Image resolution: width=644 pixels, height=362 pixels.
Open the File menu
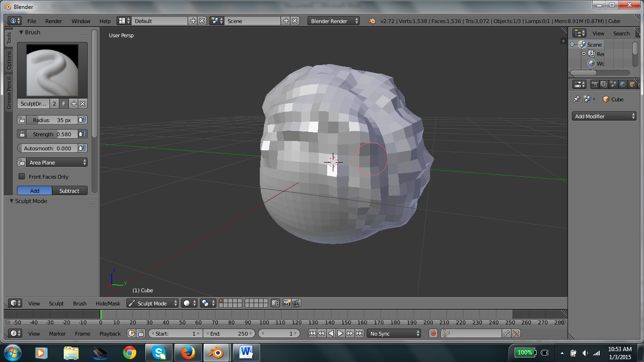[x=32, y=21]
